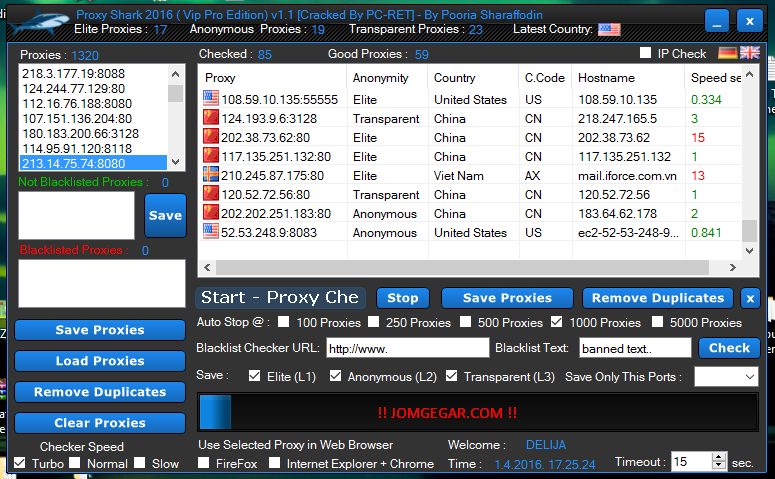
Task: Click proxy list scrollbar up arrow
Action: tap(175, 74)
